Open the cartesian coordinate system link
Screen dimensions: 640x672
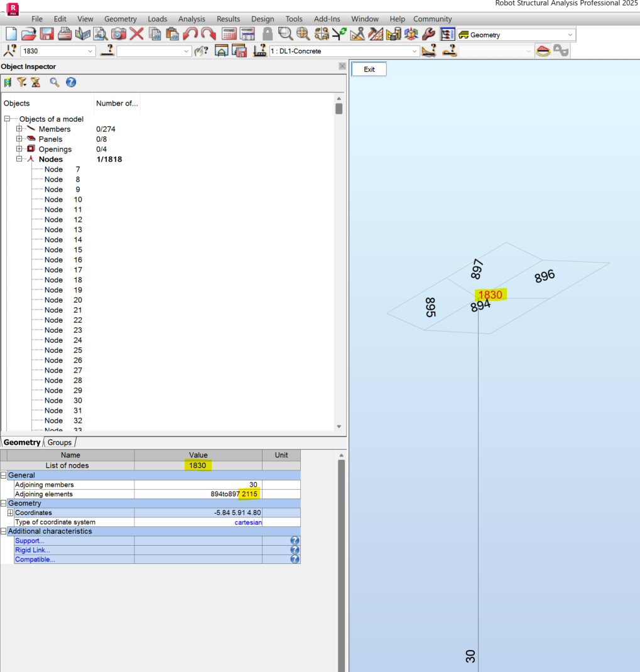pos(248,522)
